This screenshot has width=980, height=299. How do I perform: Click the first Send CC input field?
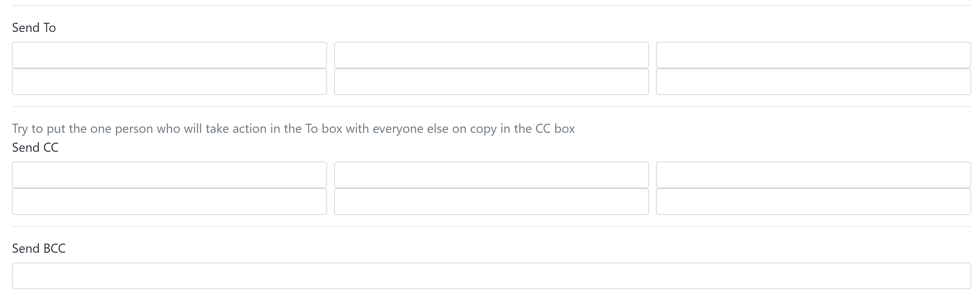point(169,175)
